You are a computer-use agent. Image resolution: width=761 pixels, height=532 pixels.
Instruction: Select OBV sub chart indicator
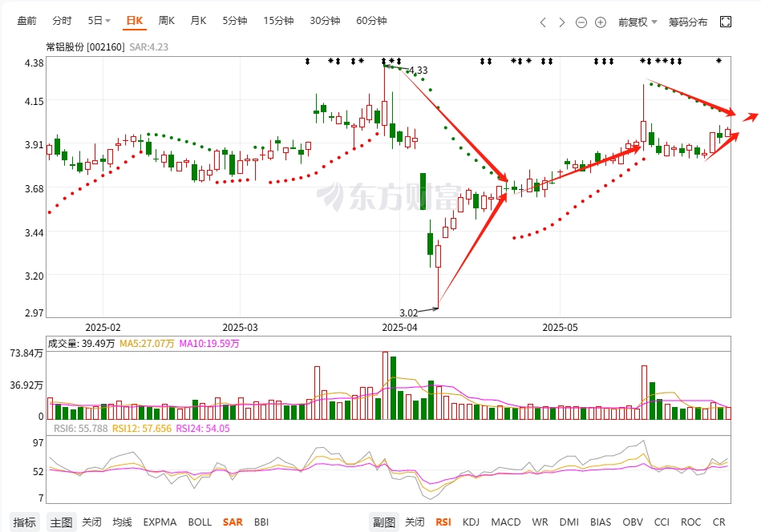[x=633, y=522]
